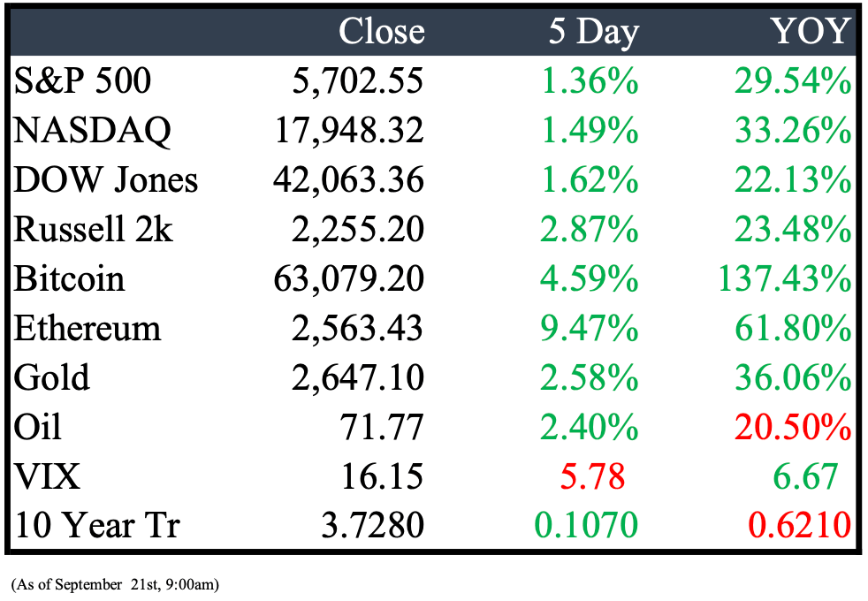Select the Gold row label
The image size is (868, 601).
point(51,377)
